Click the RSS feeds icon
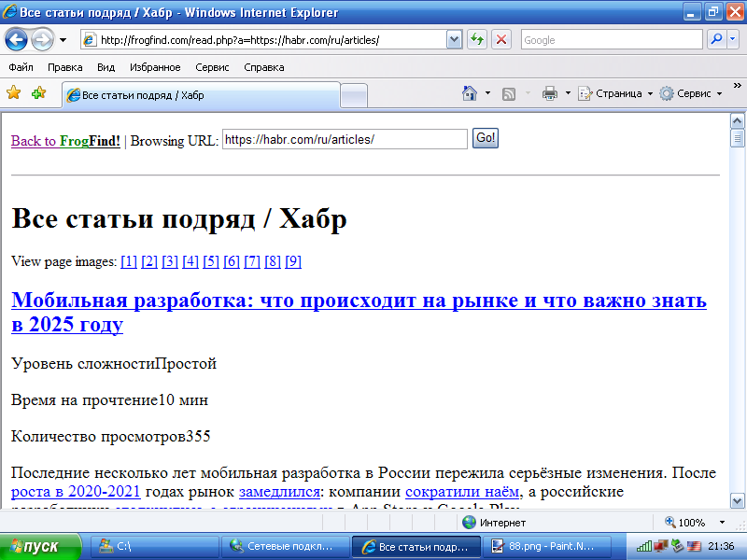 coord(509,94)
